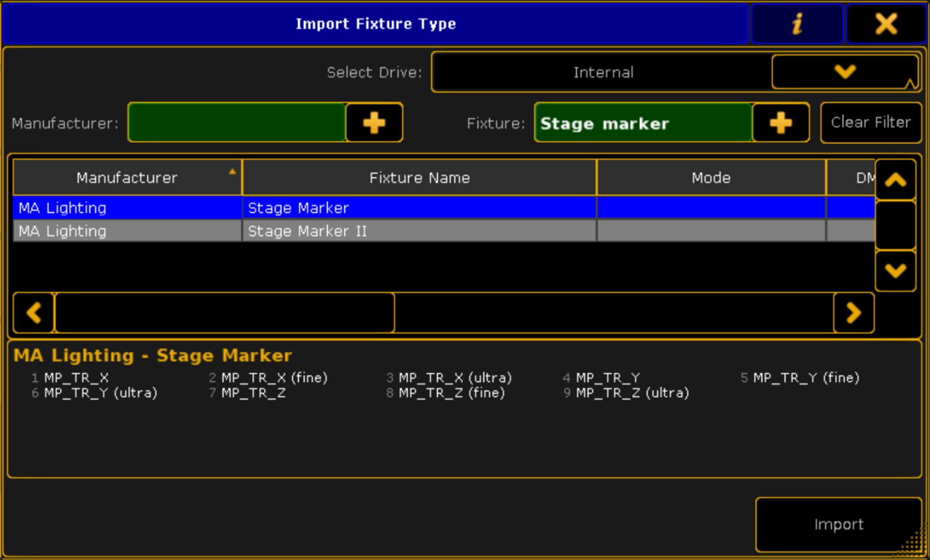Click the Manufacturer filter input field
Screen dimensions: 930x560
[x=237, y=123]
